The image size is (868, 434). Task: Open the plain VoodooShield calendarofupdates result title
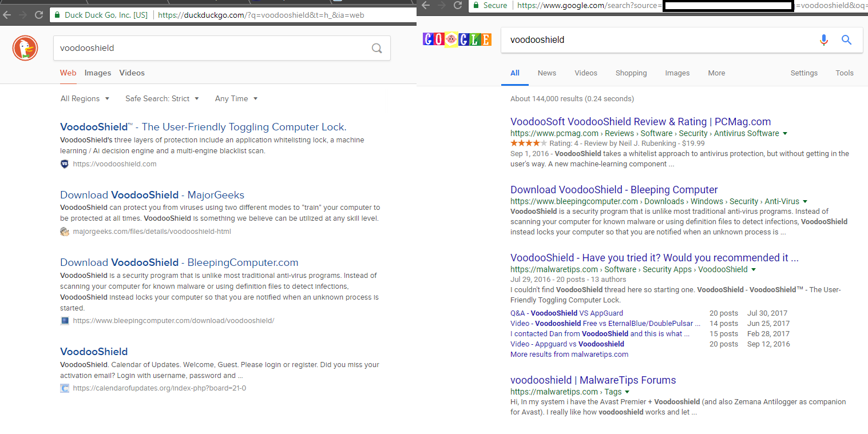tap(94, 352)
